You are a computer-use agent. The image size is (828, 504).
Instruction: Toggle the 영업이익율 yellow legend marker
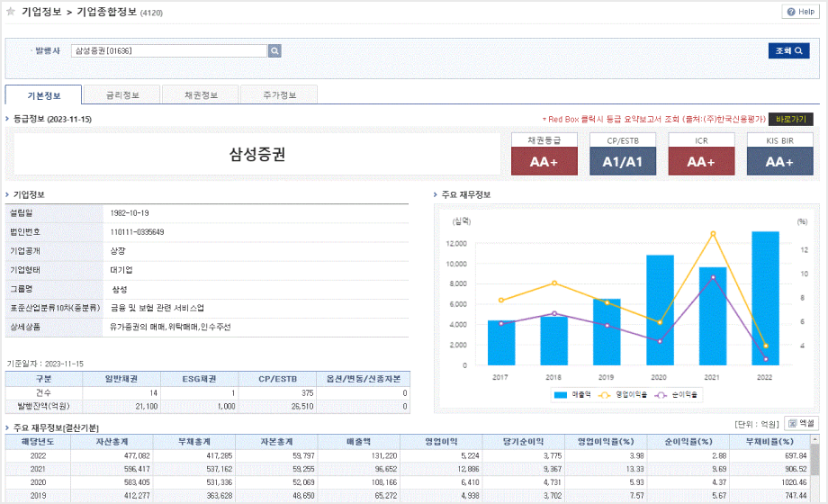604,394
